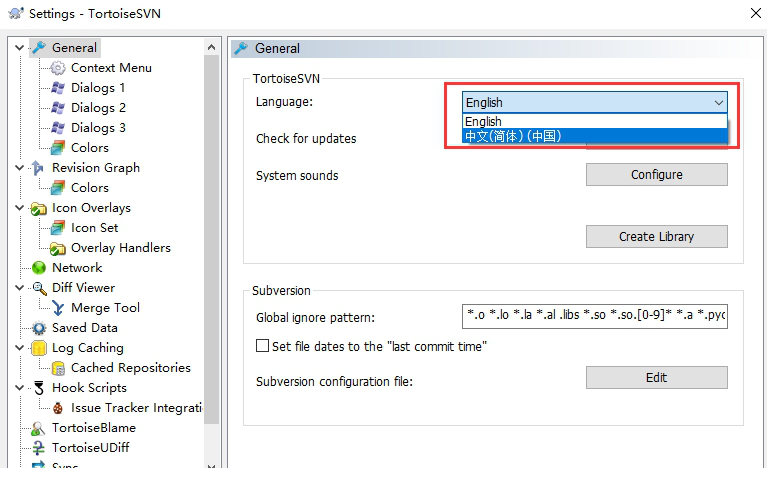Click the Edit configuration file button
The width and height of the screenshot is (767, 486).
pyautogui.click(x=656, y=378)
